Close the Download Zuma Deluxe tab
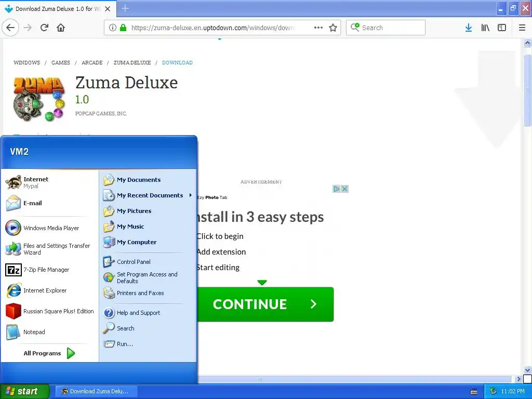This screenshot has height=399, width=532. (108, 9)
